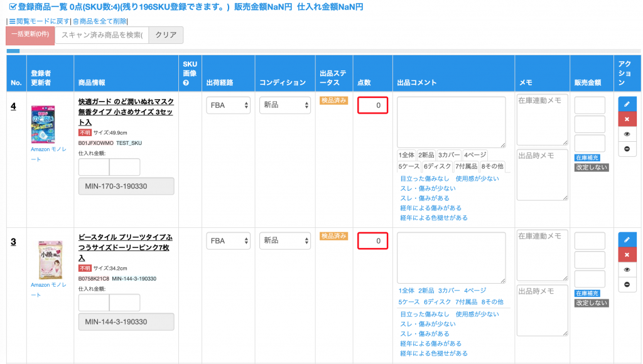Click the first 仕入れ金額 field in row 4

point(94,167)
